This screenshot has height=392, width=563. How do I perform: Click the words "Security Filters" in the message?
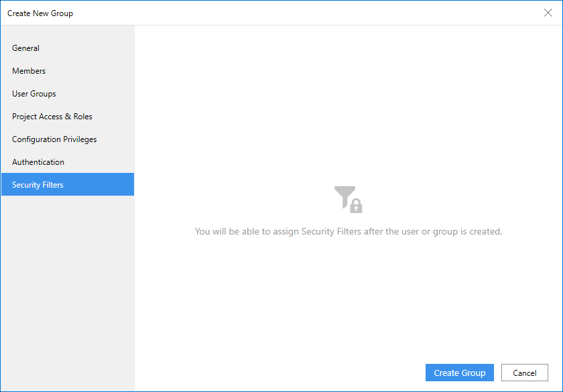tap(332, 232)
